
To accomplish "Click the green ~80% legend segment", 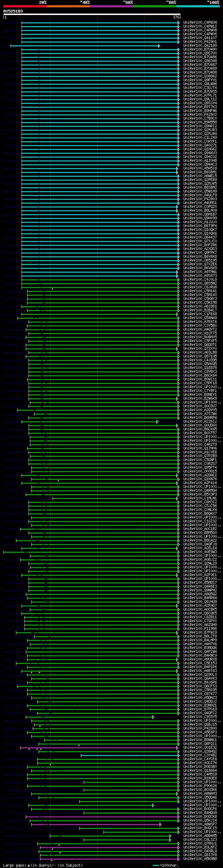I will [x=154, y=6].
